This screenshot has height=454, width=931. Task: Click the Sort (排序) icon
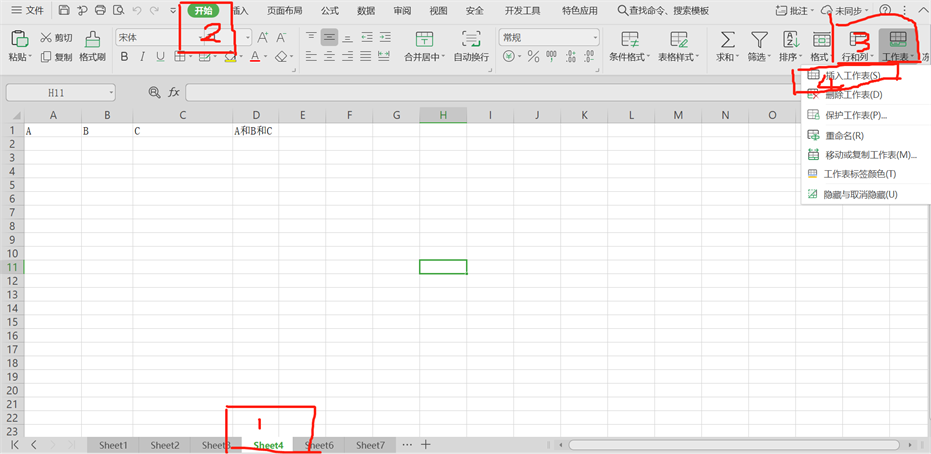tap(790, 39)
